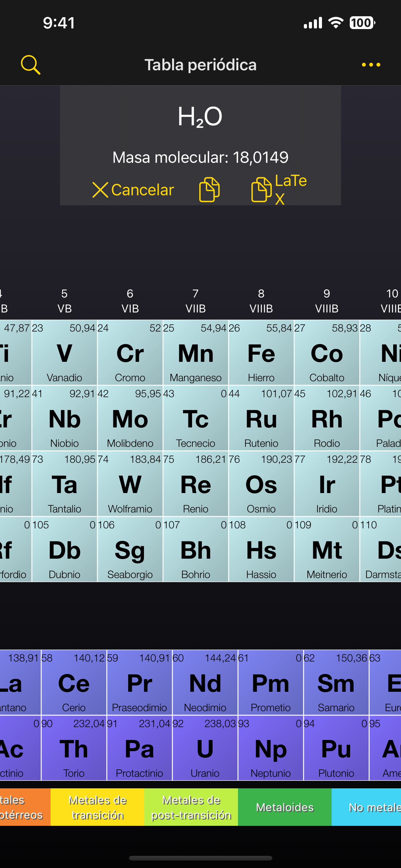Viewport: 401px width, 868px height.
Task: Filter by Metaloides category
Action: 285,807
